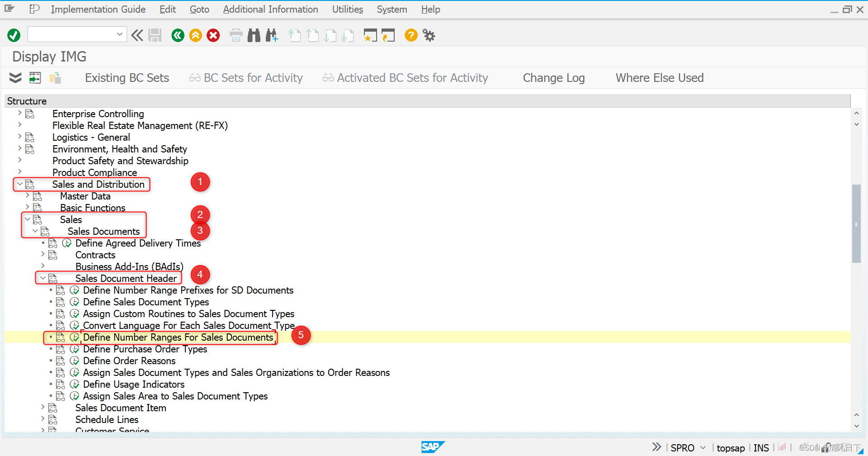Open the Utilities menu
The image size is (868, 456).
[x=347, y=9]
